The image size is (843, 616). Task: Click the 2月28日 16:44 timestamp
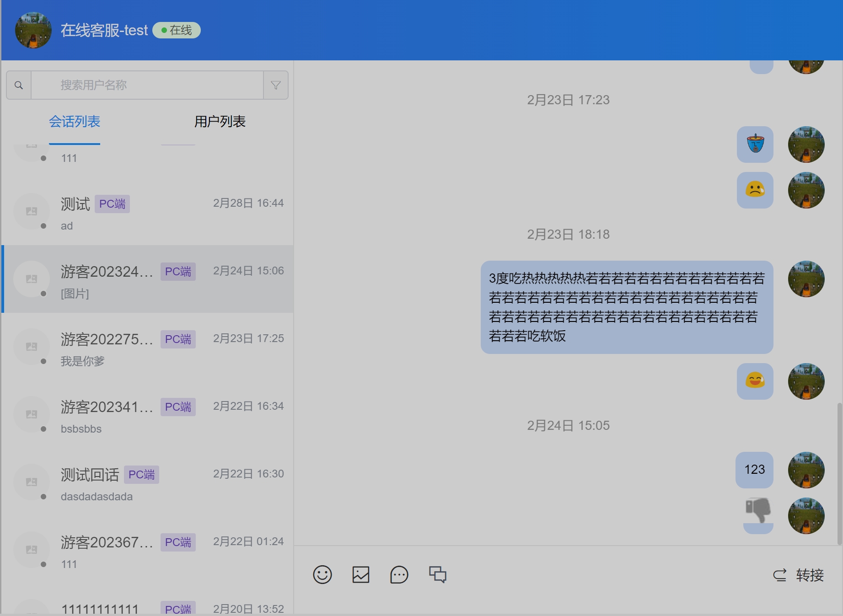(x=248, y=203)
